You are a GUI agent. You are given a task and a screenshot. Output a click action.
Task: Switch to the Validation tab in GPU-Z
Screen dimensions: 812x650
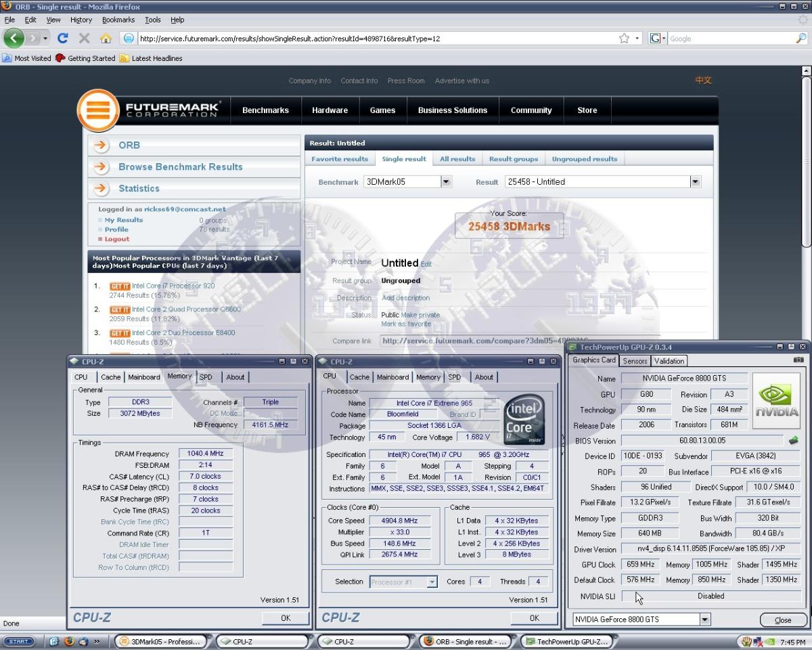coord(669,361)
